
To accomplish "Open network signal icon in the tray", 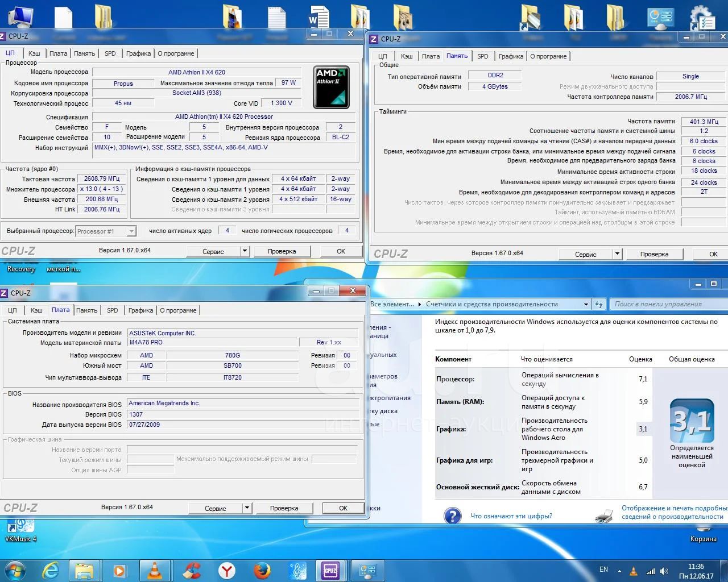I will (x=650, y=571).
